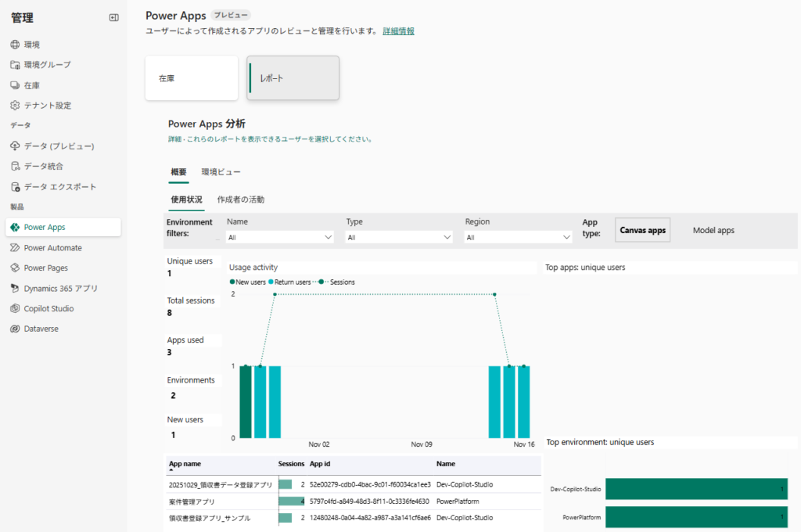Expand the Name environment filter dropdown
This screenshot has width=801, height=532.
point(280,237)
